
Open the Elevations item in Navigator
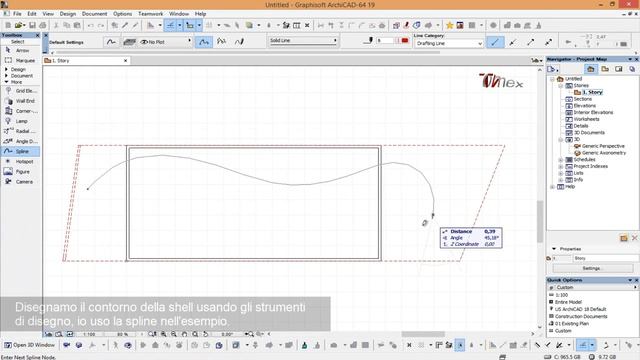(x=584, y=106)
